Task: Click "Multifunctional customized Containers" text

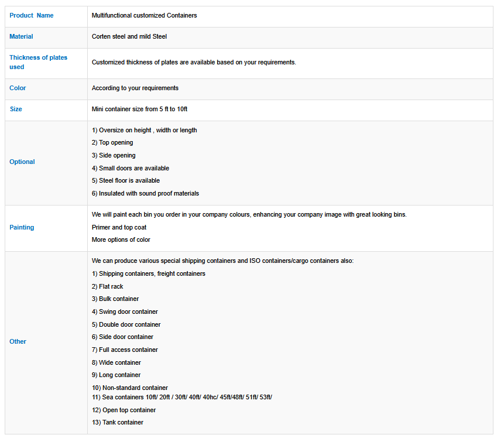Action: click(x=144, y=16)
